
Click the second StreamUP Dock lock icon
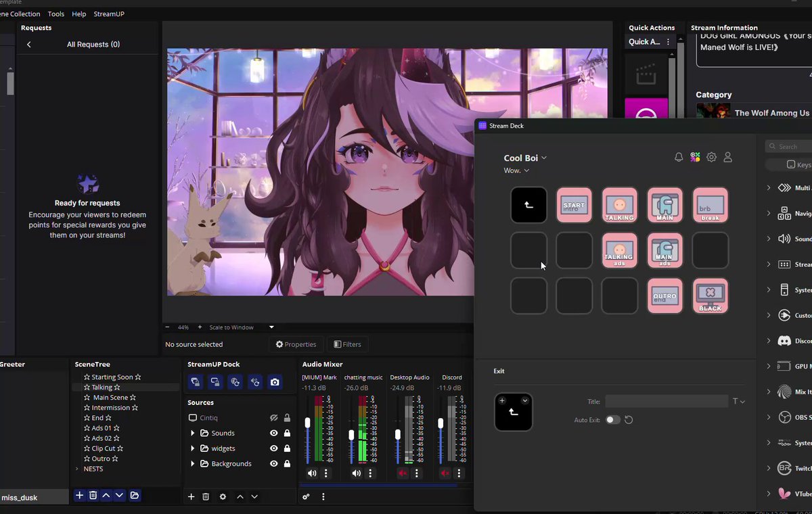point(215,382)
